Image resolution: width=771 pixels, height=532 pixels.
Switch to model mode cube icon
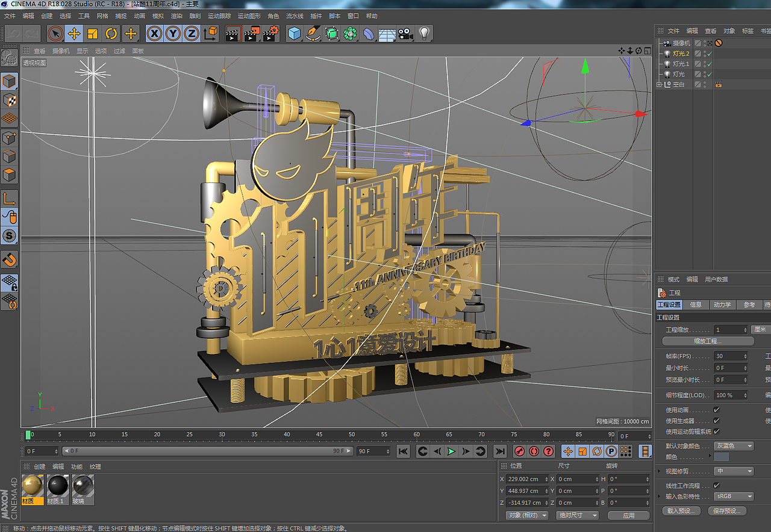coord(9,81)
